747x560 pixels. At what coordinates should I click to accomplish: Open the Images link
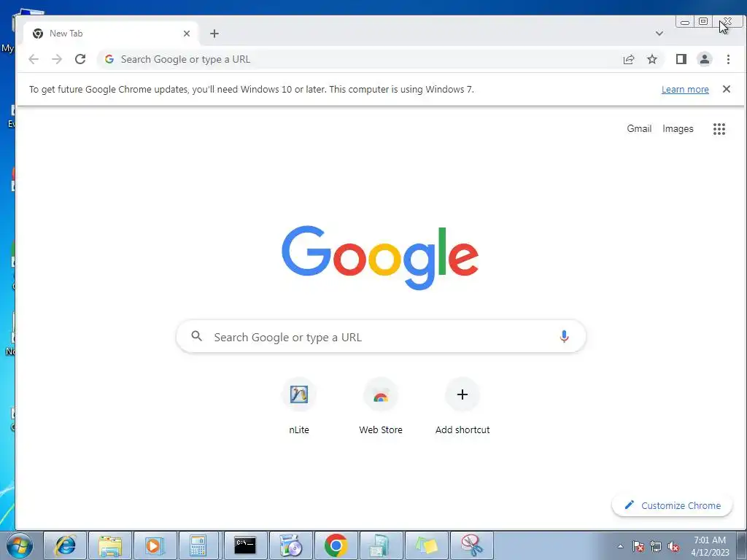click(x=678, y=128)
